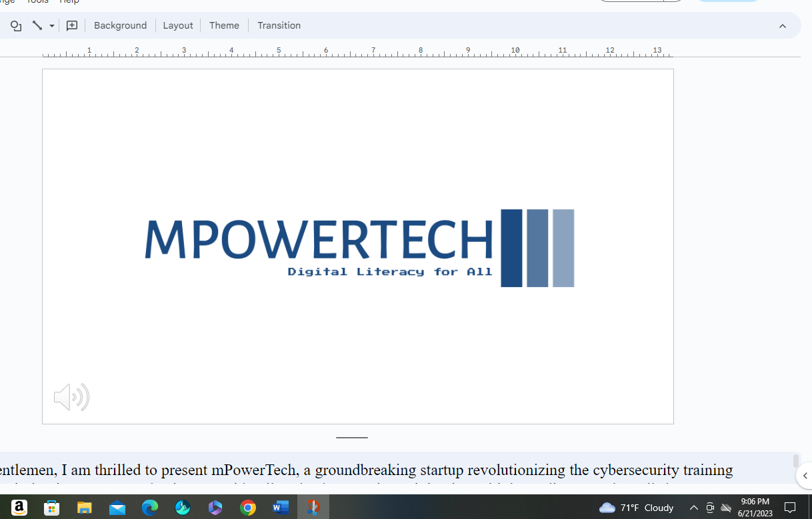The height and width of the screenshot is (519, 812).
Task: Open the Transition panel
Action: 279,25
